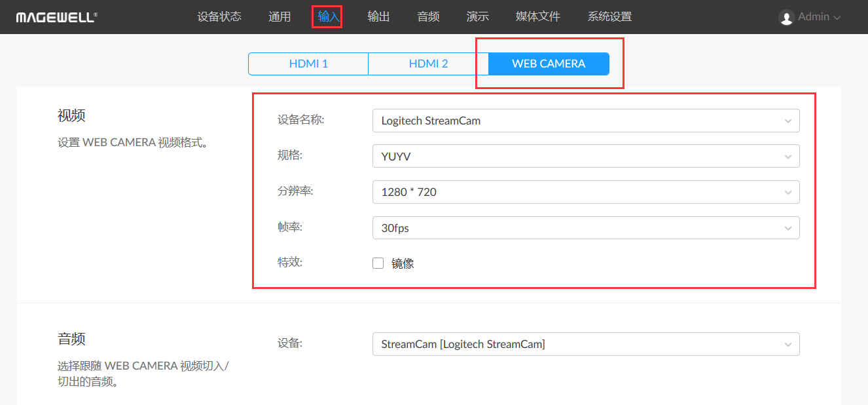Screen dimensions: 868x405
Task: Click the 分辨率: label
Action: pos(295,191)
